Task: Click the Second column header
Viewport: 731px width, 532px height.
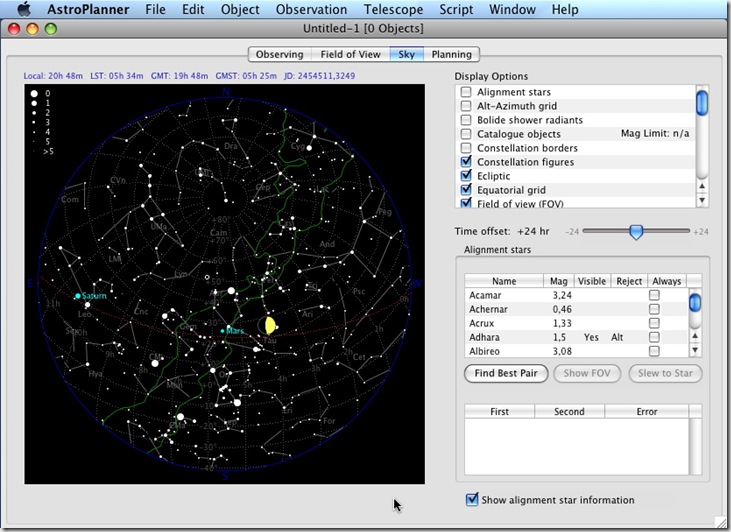Action: pyautogui.click(x=569, y=411)
